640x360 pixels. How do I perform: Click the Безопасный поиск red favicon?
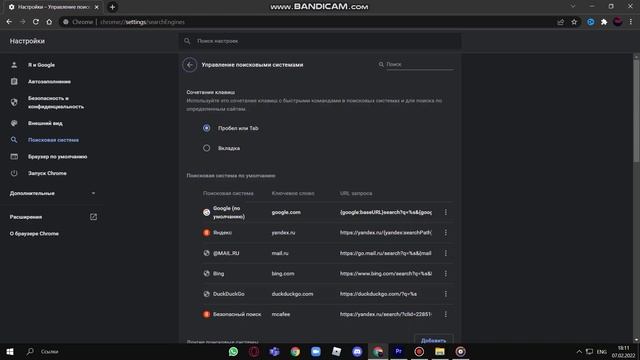point(207,314)
